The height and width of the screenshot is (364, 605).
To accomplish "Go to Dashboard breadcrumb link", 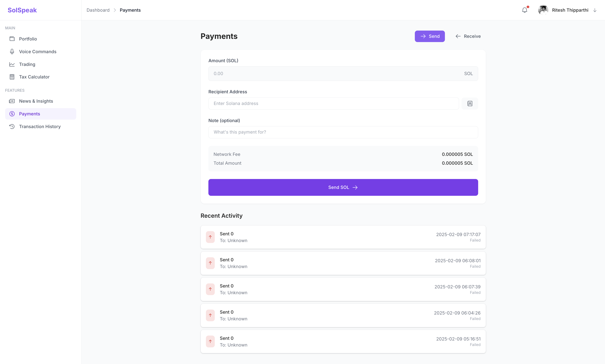I will [x=98, y=10].
